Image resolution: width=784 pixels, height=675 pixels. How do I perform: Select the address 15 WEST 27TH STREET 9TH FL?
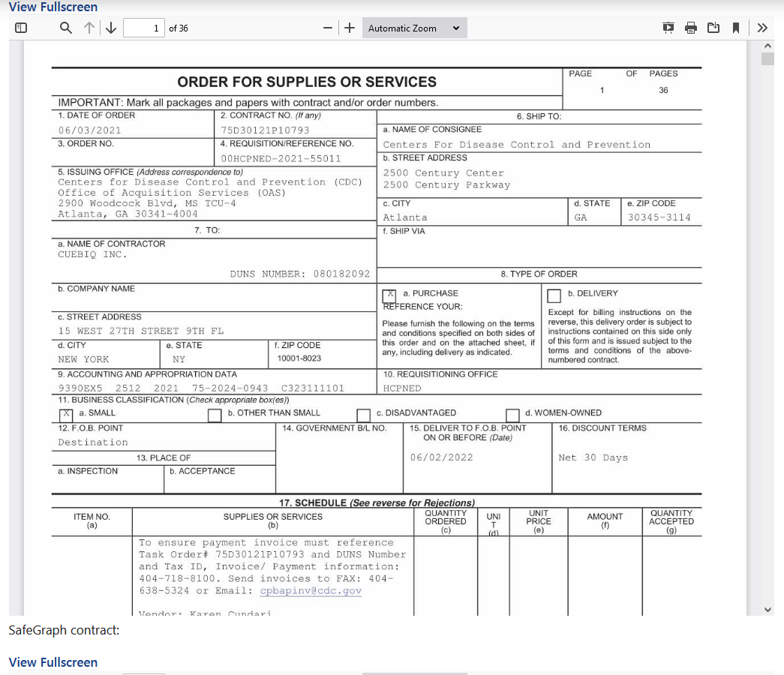pos(141,331)
